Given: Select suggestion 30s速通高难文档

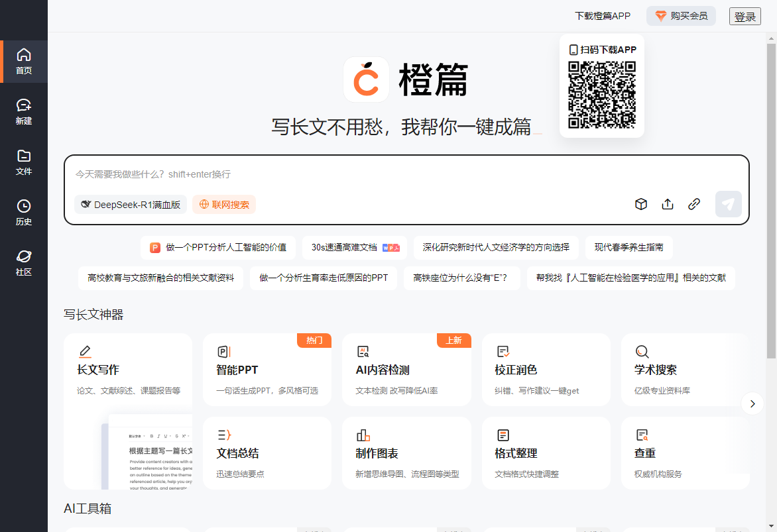Looking at the screenshot, I should coord(355,248).
